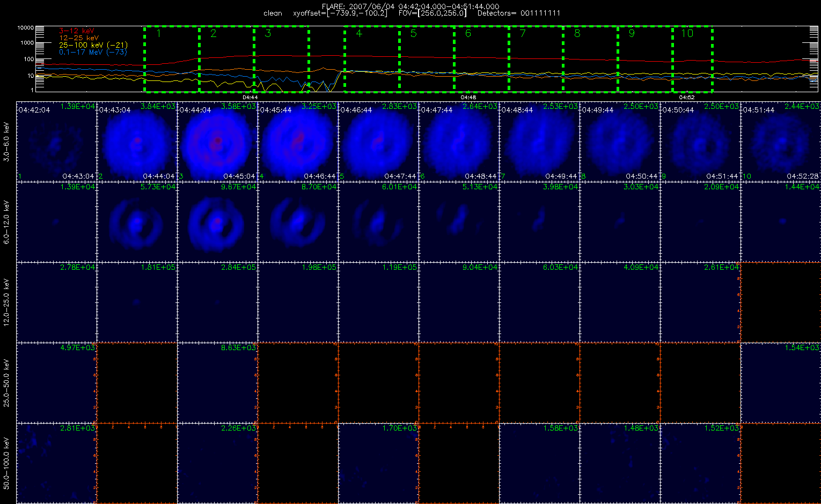Click the '4.09E+04' peak value
Viewport: 821px width, 504px height.
641,268
